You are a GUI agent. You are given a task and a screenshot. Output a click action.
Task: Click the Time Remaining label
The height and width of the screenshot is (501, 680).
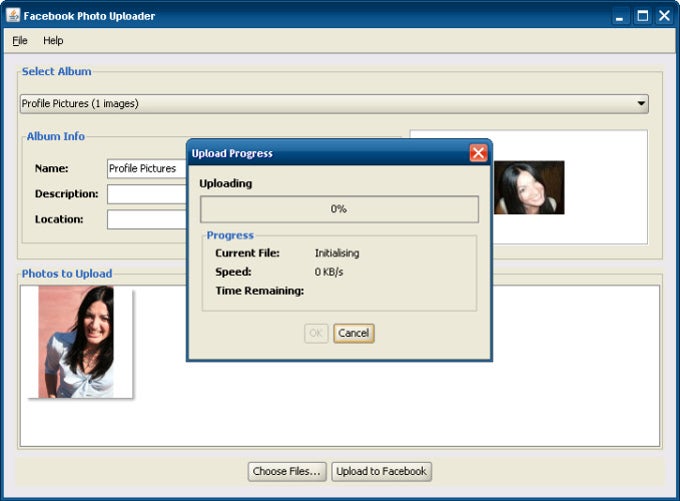point(260,291)
